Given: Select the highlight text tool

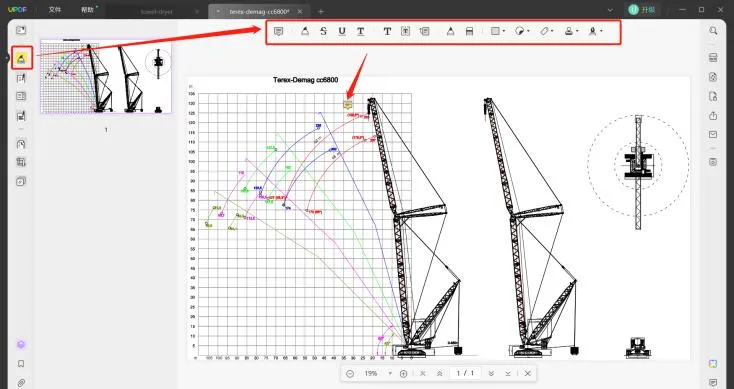Looking at the screenshot, I should [x=305, y=31].
